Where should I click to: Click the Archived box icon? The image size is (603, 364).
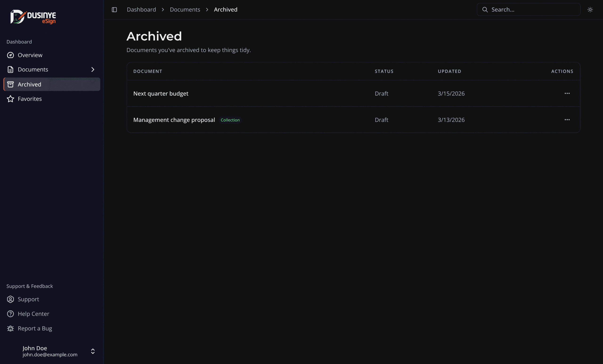(10, 84)
